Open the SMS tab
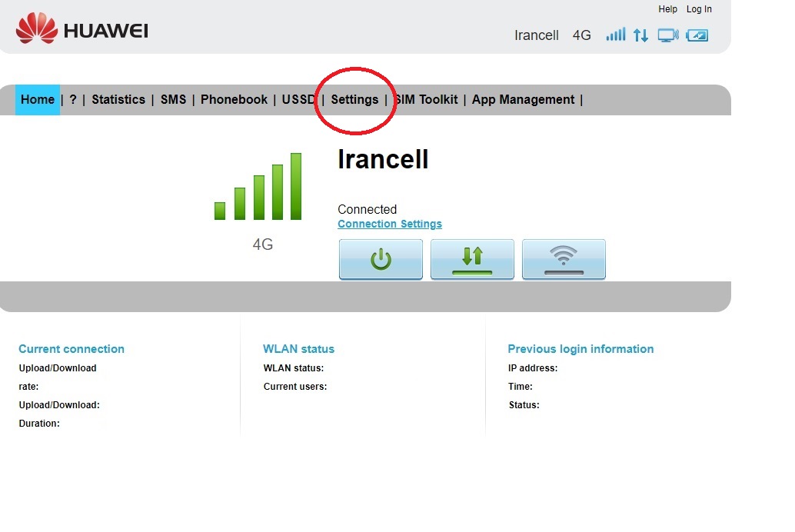795x532 pixels. tap(174, 99)
